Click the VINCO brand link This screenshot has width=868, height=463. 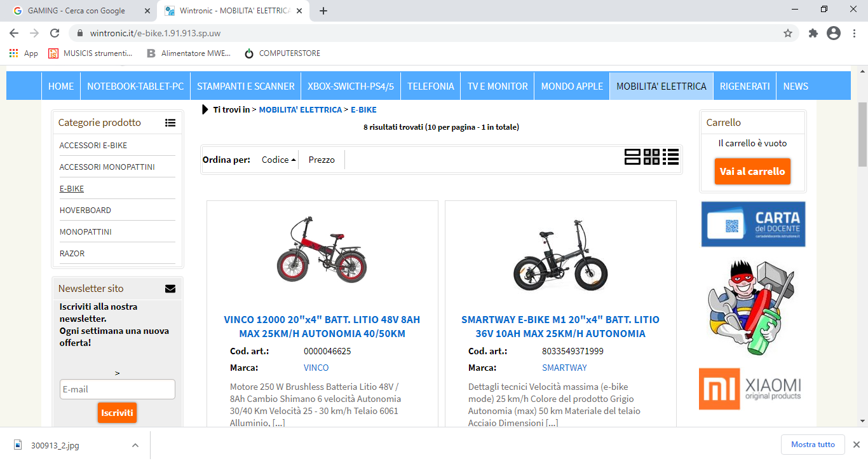(316, 368)
